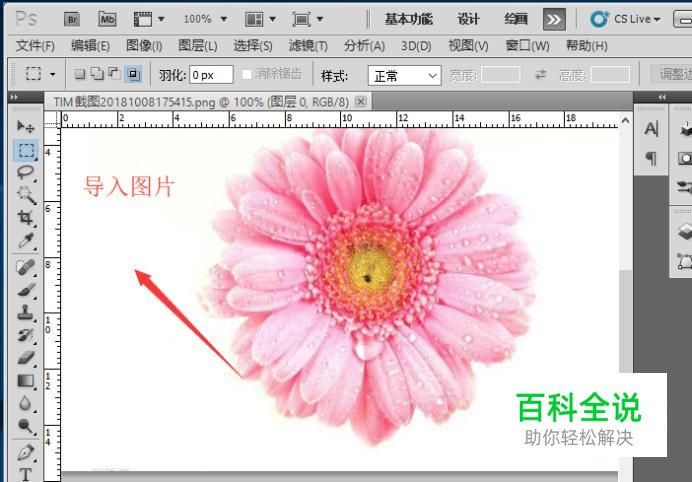Open the 图层(L) menu
Screen dimensions: 692x482
coord(198,46)
